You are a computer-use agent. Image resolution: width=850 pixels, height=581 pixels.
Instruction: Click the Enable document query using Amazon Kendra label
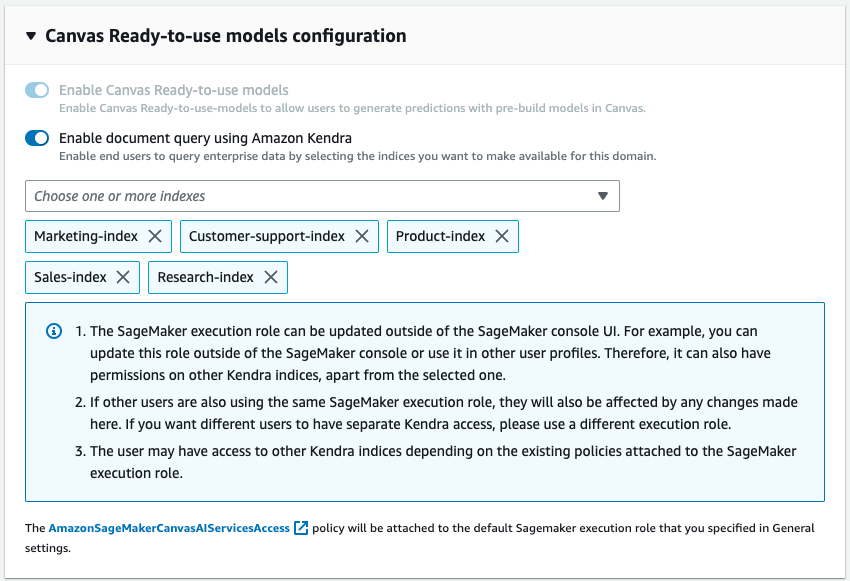(x=205, y=139)
